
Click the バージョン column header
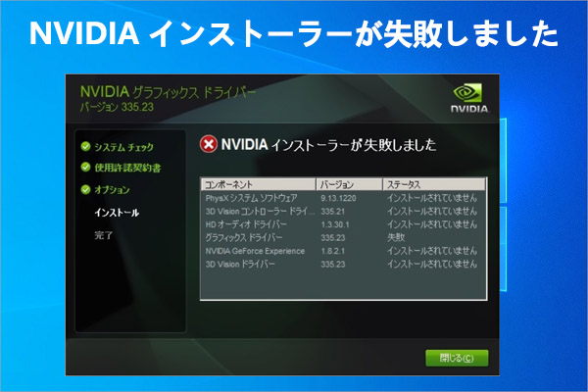pyautogui.click(x=350, y=184)
